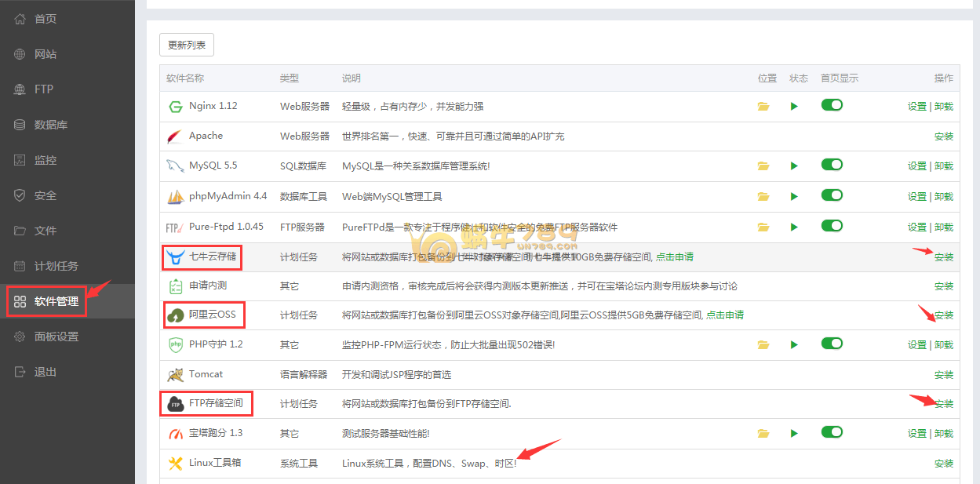Click 点击申请 link in 七牛云存储 row
The width and height of the screenshot is (980, 484).
[x=674, y=257]
